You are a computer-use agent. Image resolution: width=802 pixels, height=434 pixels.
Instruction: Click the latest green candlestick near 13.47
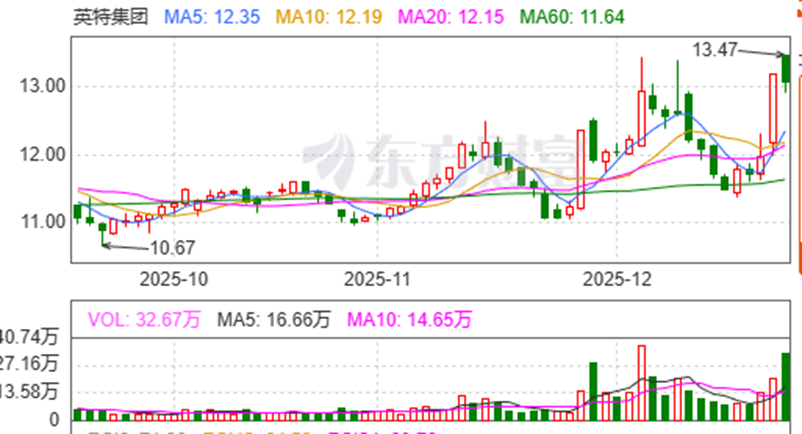click(x=786, y=68)
